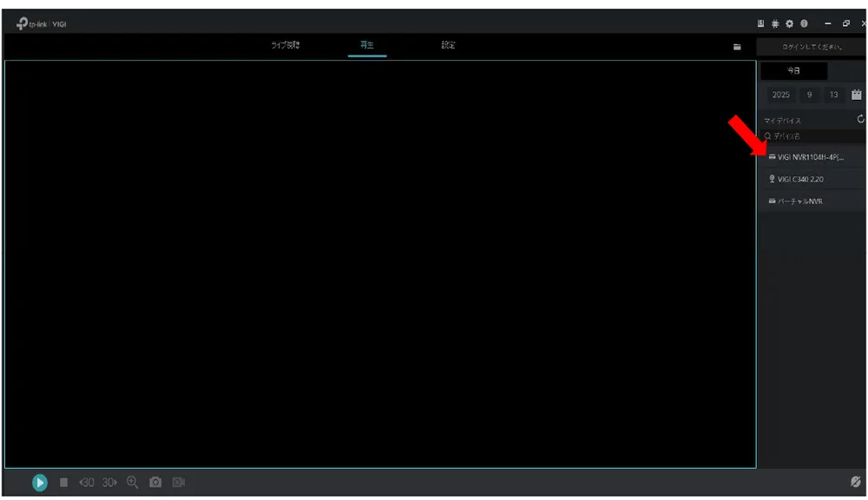The height and width of the screenshot is (500, 868).
Task: Click the search magnifier icon in device field
Action: (767, 136)
